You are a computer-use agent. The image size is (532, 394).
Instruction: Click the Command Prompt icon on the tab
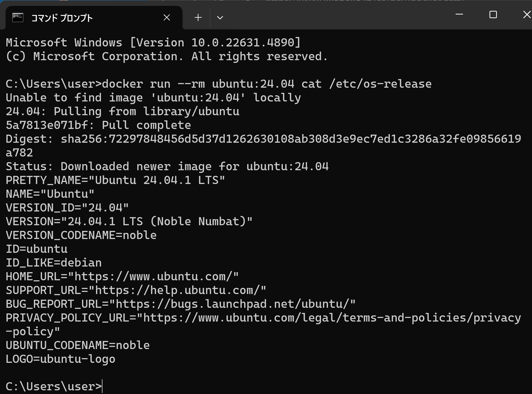point(18,18)
